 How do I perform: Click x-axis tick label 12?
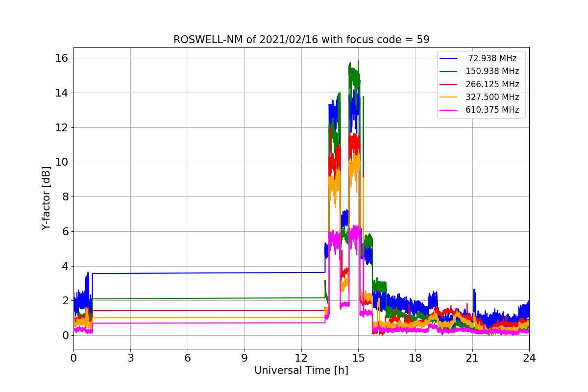coord(301,358)
